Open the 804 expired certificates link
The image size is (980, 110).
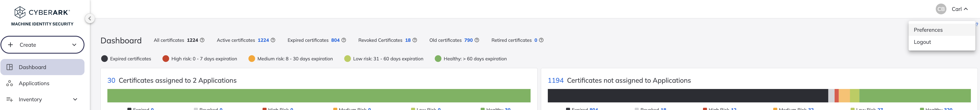click(x=335, y=40)
